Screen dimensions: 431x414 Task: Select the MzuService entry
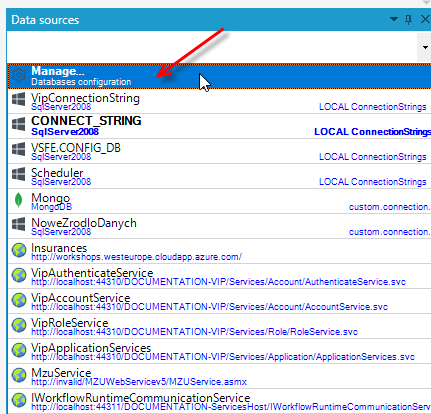[219, 376]
